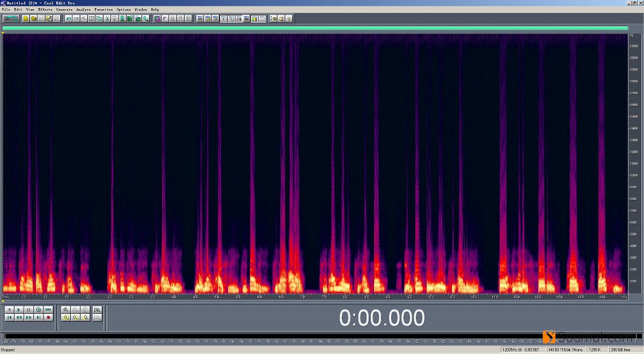Click the Fast Forward button
Screen dimensions: 644x354
coord(28,317)
